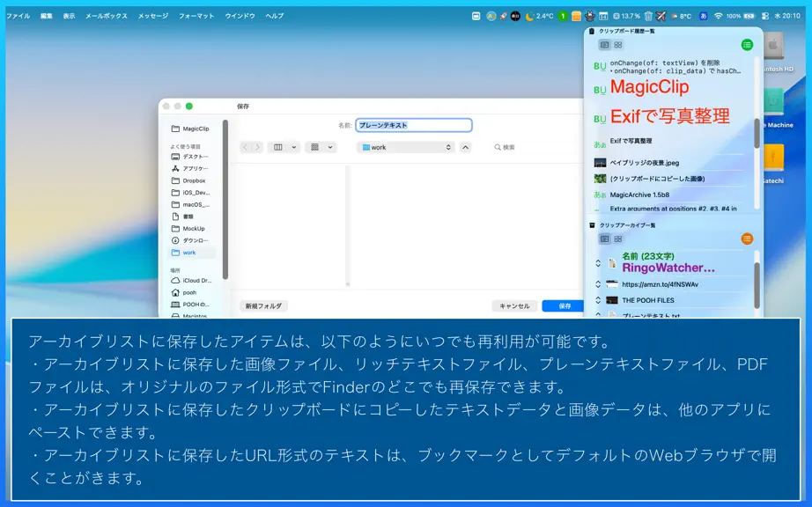Click the file icon beside RingoWatcher item

(x=611, y=263)
